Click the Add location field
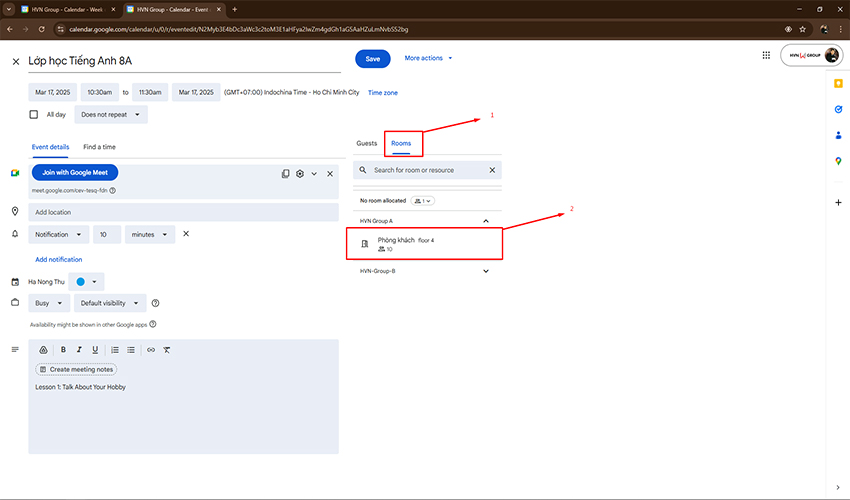 pyautogui.click(x=184, y=212)
